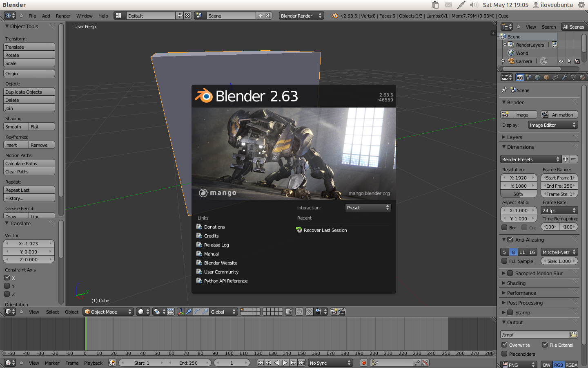
Task: Click the resolution percentage 50% slider
Action: (519, 194)
